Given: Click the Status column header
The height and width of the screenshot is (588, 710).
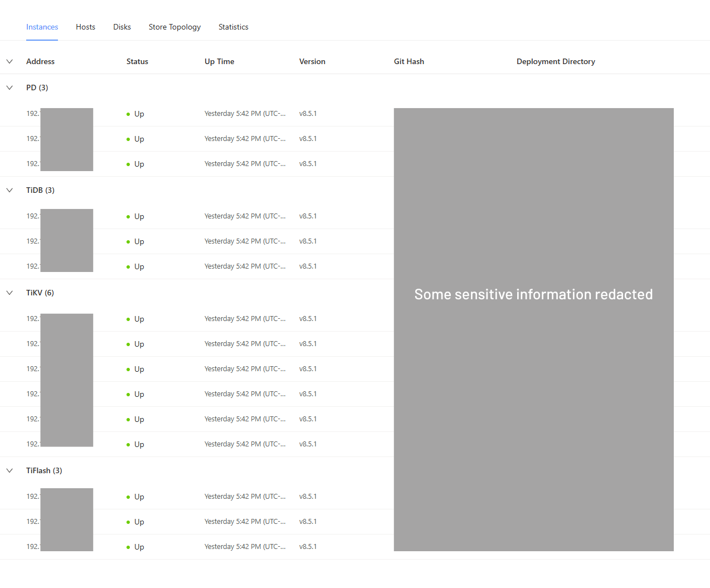Looking at the screenshot, I should (137, 61).
